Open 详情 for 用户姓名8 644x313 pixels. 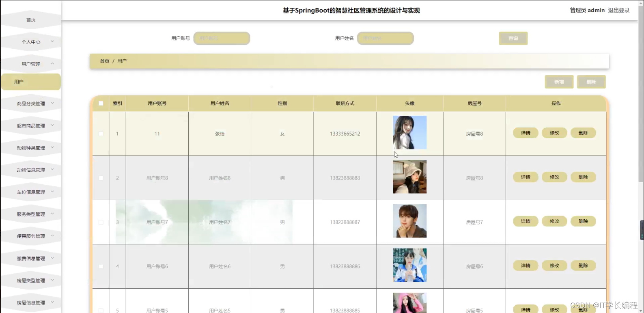(x=526, y=177)
